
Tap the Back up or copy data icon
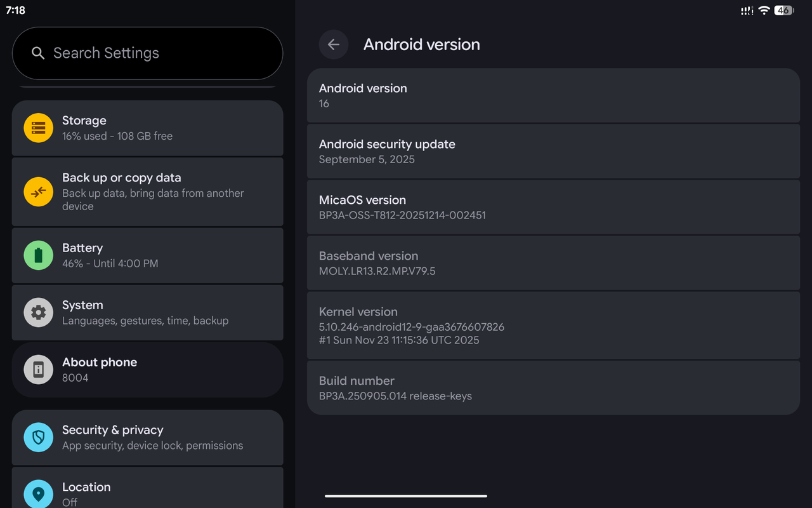click(x=38, y=192)
